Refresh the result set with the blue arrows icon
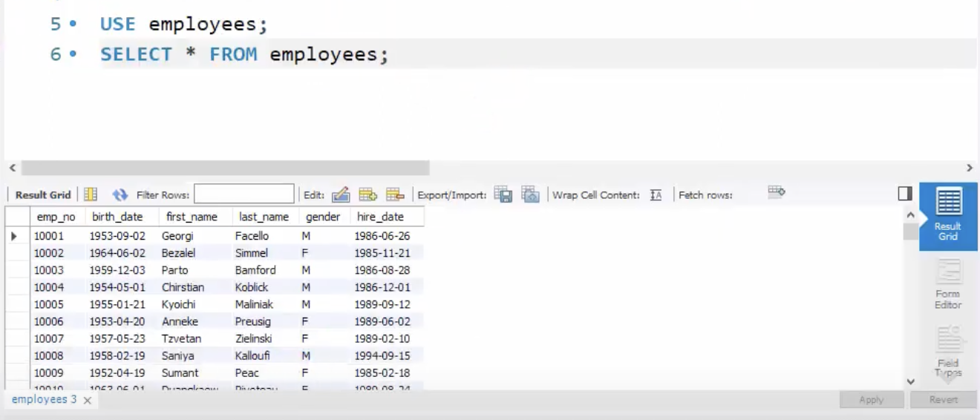980x420 pixels. point(120,194)
